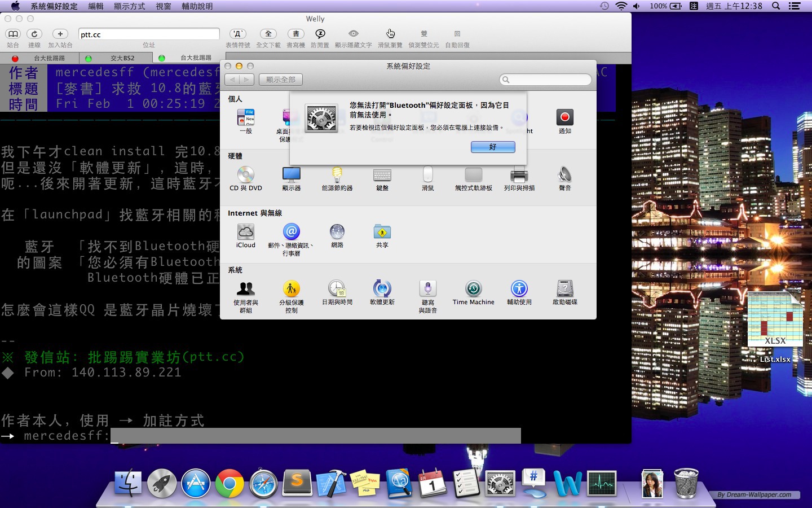
Task: Open the volume menu bar control
Action: (x=637, y=6)
